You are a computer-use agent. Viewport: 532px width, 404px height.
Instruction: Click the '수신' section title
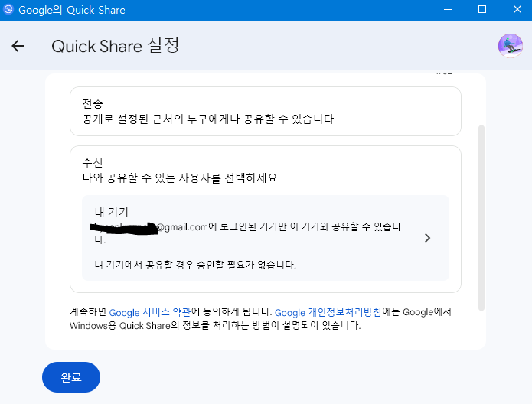(x=93, y=163)
